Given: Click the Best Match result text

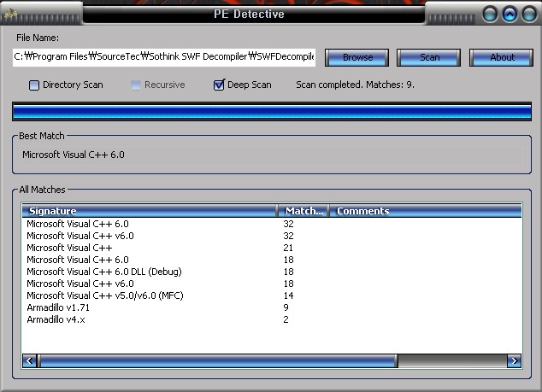Looking at the screenshot, I should pyautogui.click(x=74, y=155).
